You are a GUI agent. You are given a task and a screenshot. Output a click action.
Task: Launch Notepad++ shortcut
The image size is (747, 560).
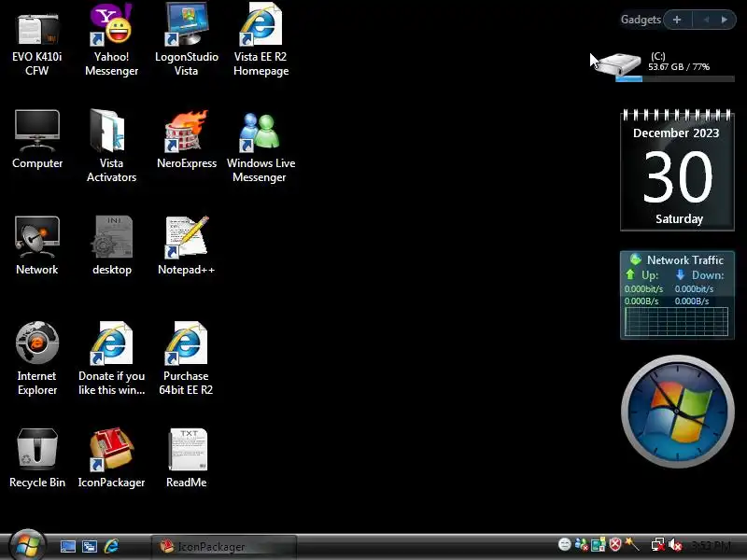[x=186, y=245]
